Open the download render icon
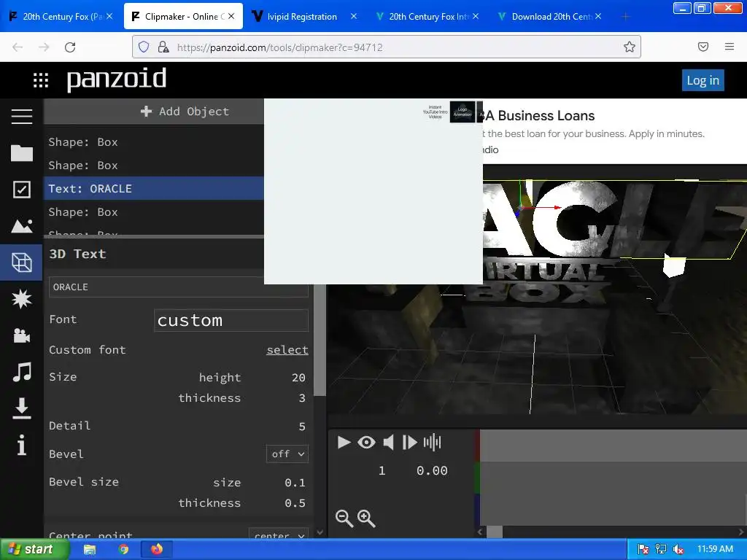 coord(21,408)
